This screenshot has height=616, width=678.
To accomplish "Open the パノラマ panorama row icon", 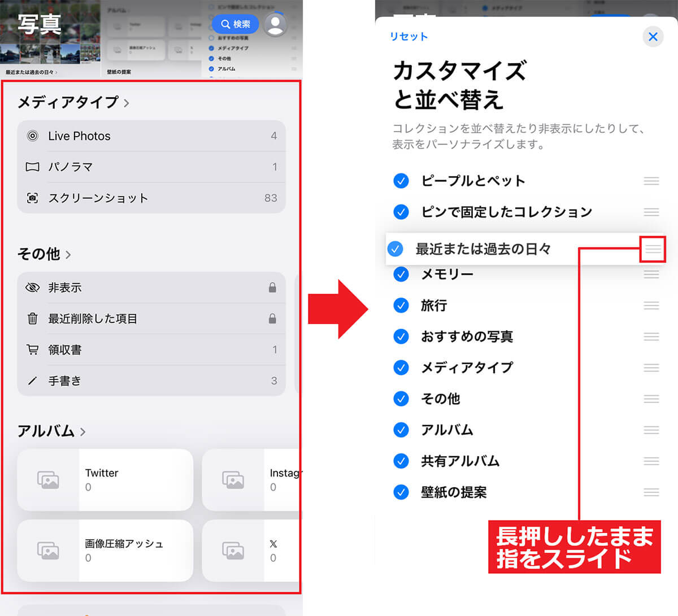I will coord(33,167).
